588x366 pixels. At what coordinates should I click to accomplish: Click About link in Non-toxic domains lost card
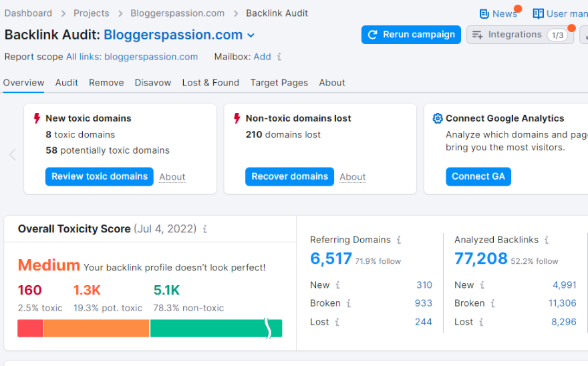[x=353, y=176]
